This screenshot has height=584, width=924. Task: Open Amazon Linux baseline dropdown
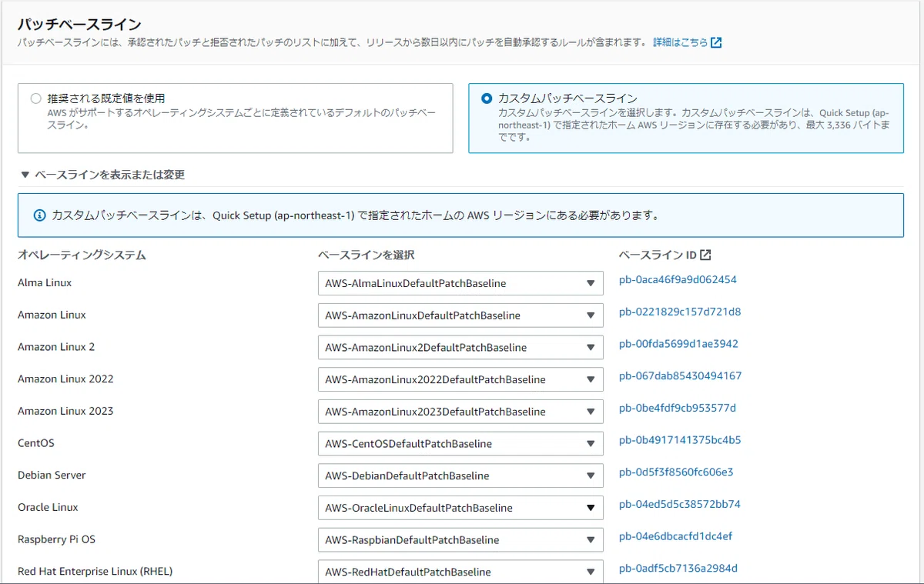coord(460,315)
